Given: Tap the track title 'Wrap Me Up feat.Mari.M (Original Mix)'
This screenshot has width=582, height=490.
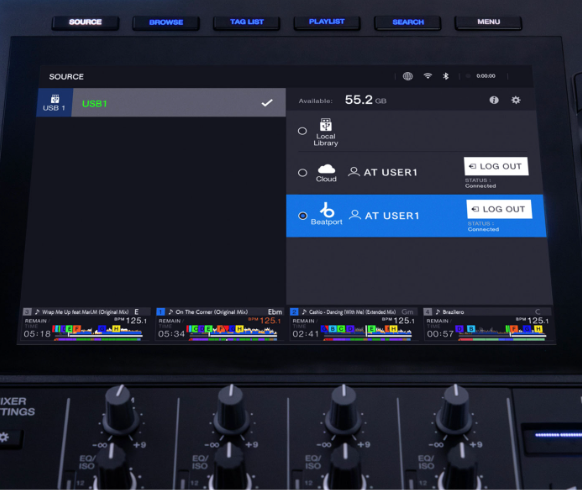Looking at the screenshot, I should click(85, 312).
